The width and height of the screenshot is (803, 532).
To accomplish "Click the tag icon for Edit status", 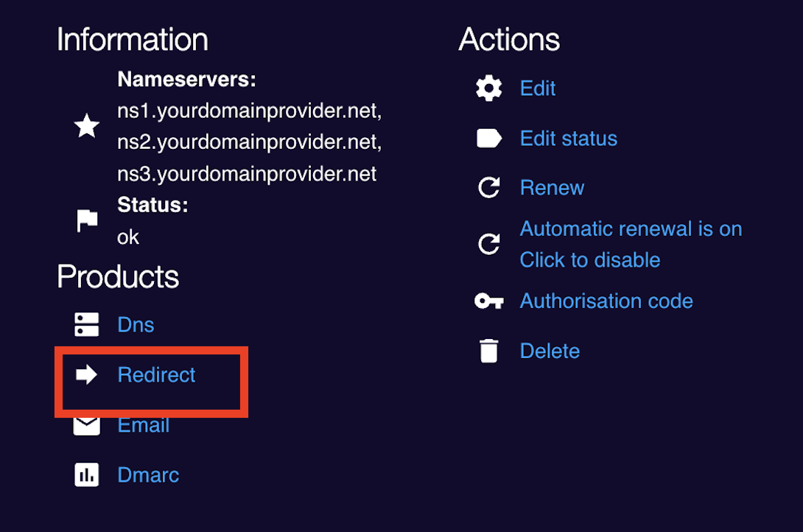I will [x=489, y=139].
